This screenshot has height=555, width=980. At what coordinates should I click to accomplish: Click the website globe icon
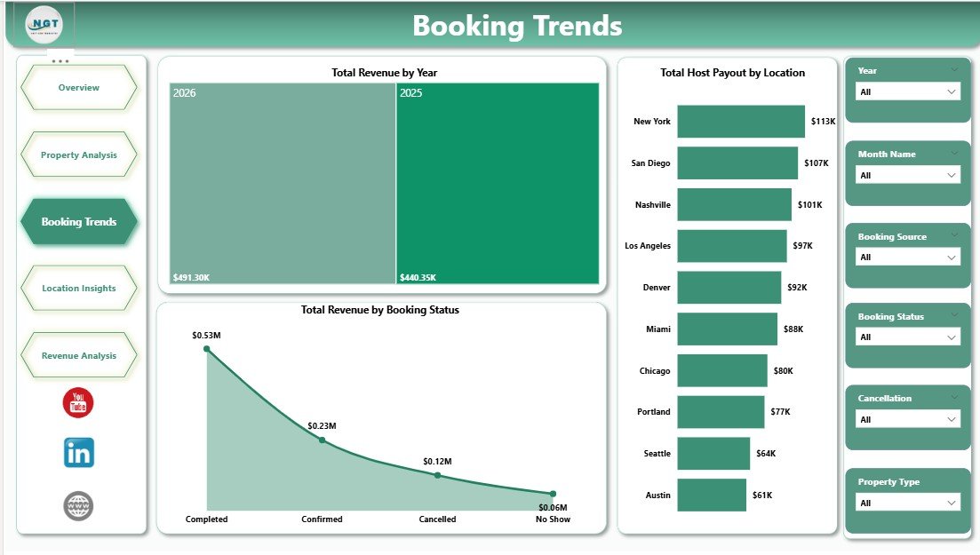(78, 506)
